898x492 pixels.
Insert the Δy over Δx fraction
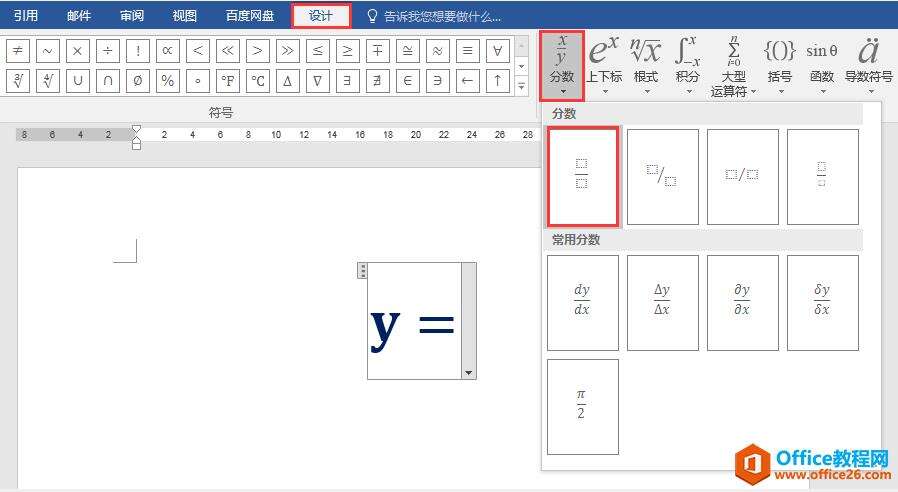coord(663,302)
